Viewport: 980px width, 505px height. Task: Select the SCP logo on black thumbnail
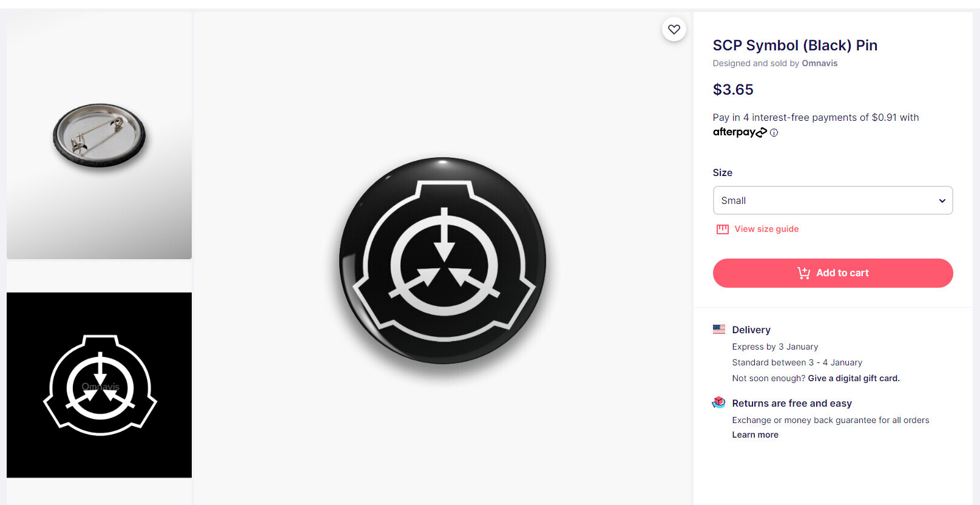(x=99, y=385)
